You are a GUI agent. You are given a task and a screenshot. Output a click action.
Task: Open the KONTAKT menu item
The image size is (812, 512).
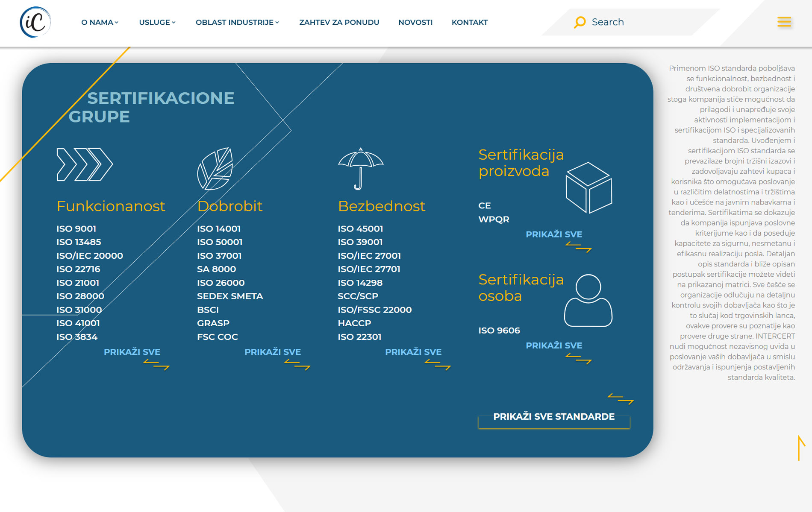[x=470, y=22]
